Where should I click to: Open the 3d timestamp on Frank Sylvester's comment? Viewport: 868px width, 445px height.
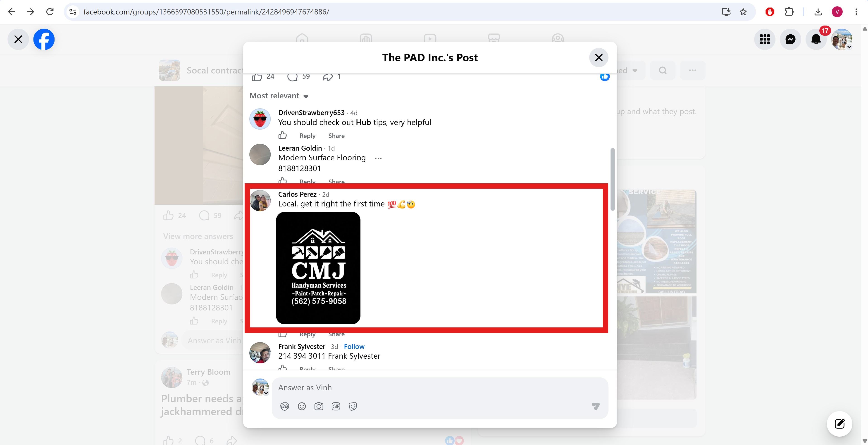[334, 347]
